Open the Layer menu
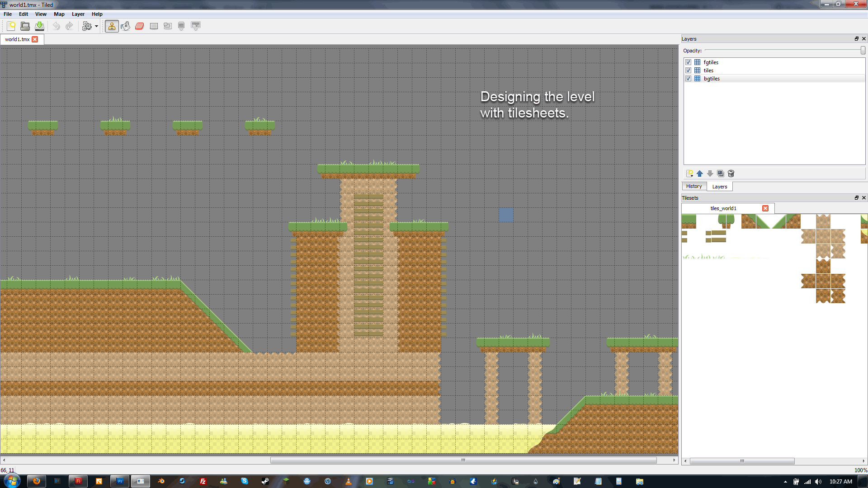 point(78,14)
